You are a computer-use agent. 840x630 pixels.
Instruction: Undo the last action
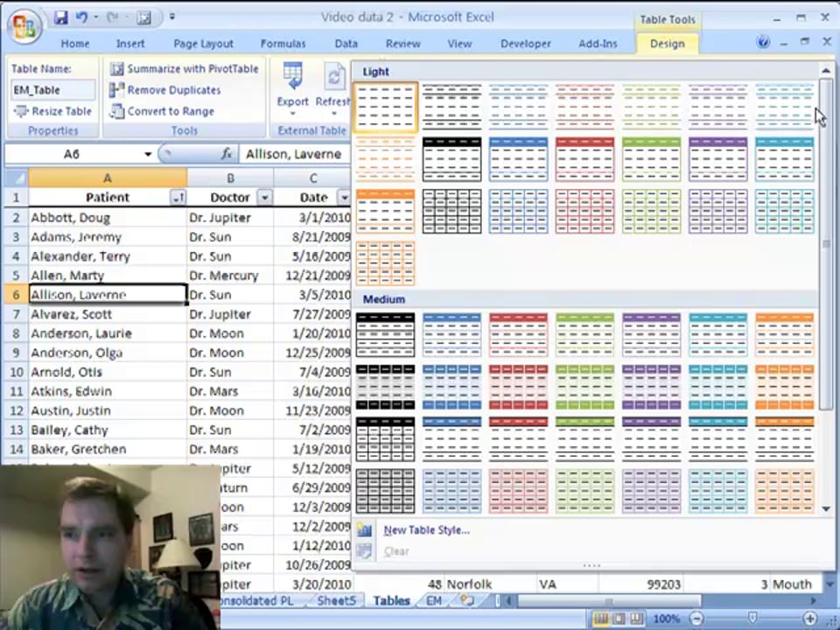pos(81,17)
